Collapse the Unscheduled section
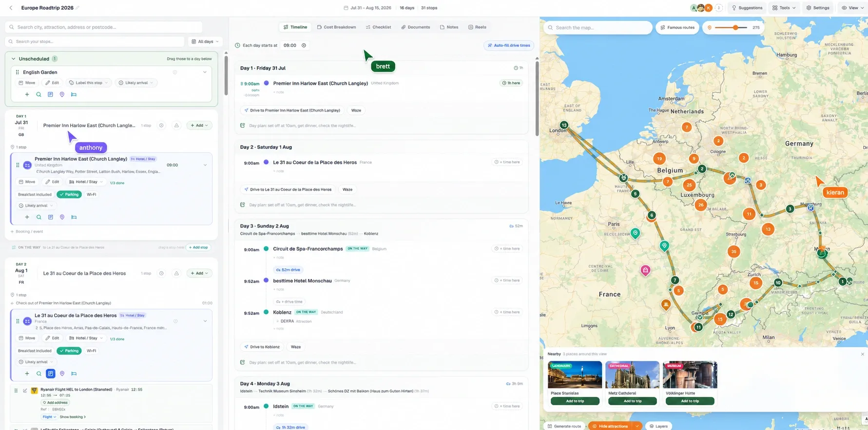Viewport: 868px width, 430px height. point(13,59)
